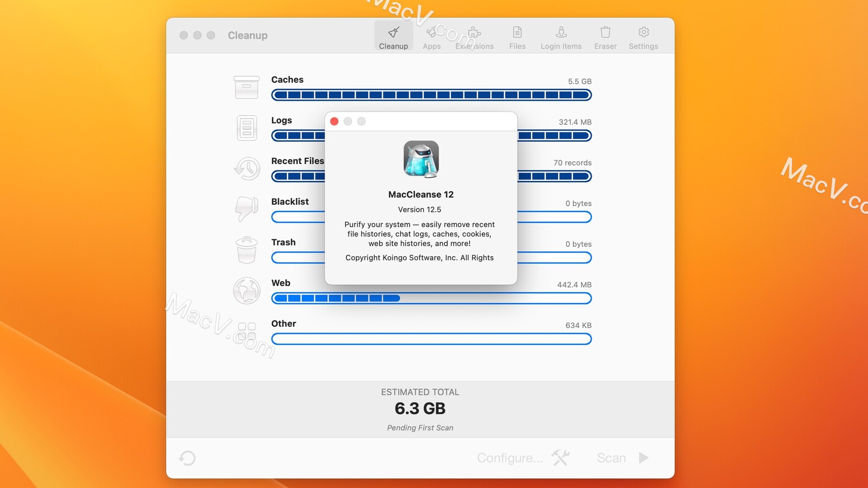
Task: Click the 6.3 GB estimated total
Action: (420, 408)
